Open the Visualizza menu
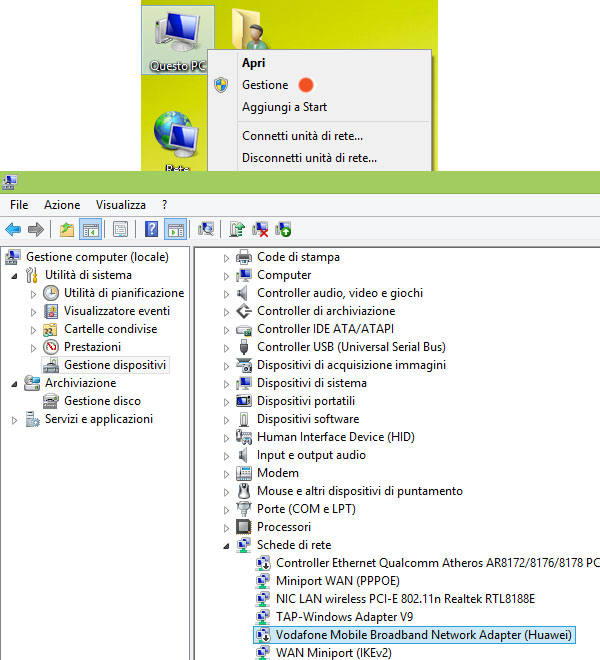Image resolution: width=600 pixels, height=660 pixels. (121, 204)
